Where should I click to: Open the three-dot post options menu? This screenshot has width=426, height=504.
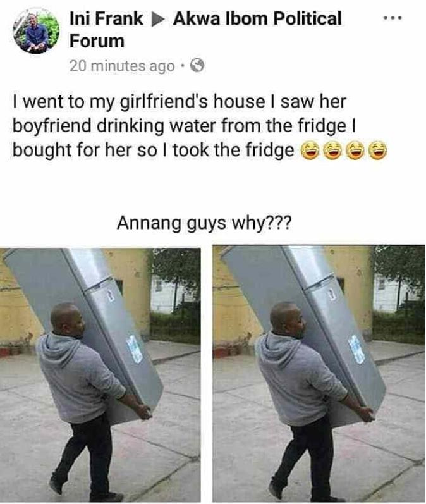click(393, 18)
